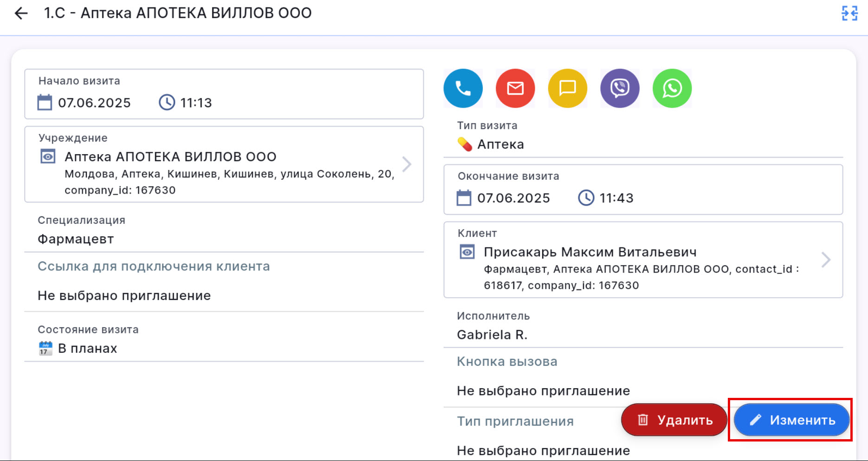Viewport: 868px width, 461px height.
Task: Go back using the arrow in the header
Action: pos(20,13)
